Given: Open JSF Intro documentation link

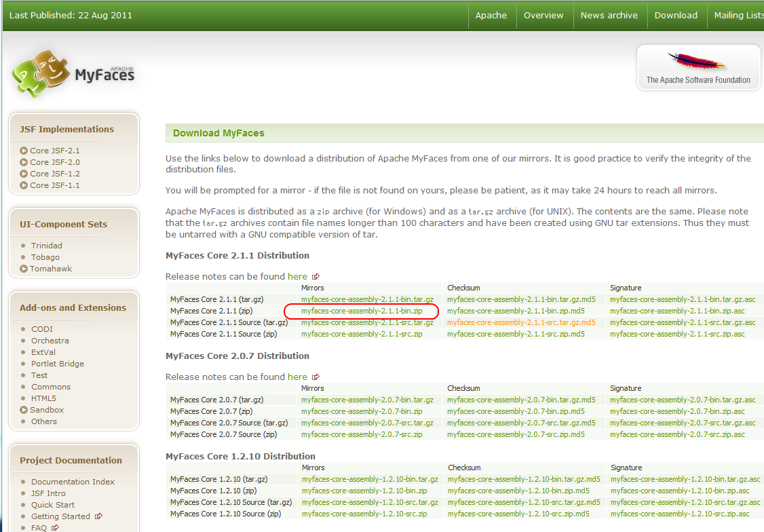Looking at the screenshot, I should tap(48, 493).
